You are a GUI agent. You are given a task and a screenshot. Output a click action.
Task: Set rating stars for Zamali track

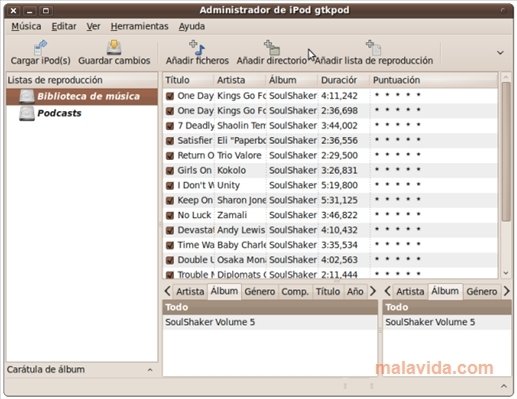coord(397,214)
